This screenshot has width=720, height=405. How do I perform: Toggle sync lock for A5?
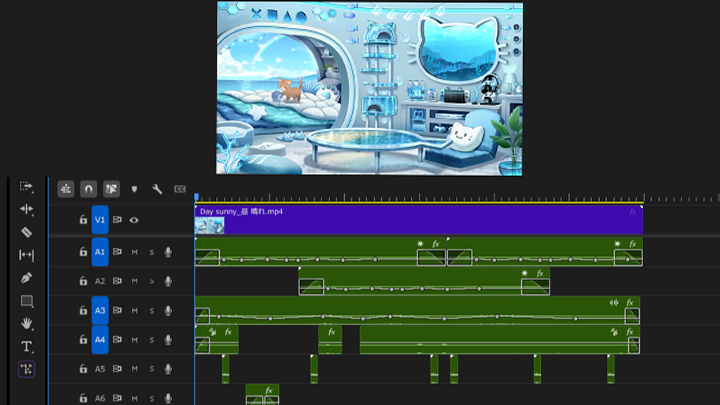[117, 369]
